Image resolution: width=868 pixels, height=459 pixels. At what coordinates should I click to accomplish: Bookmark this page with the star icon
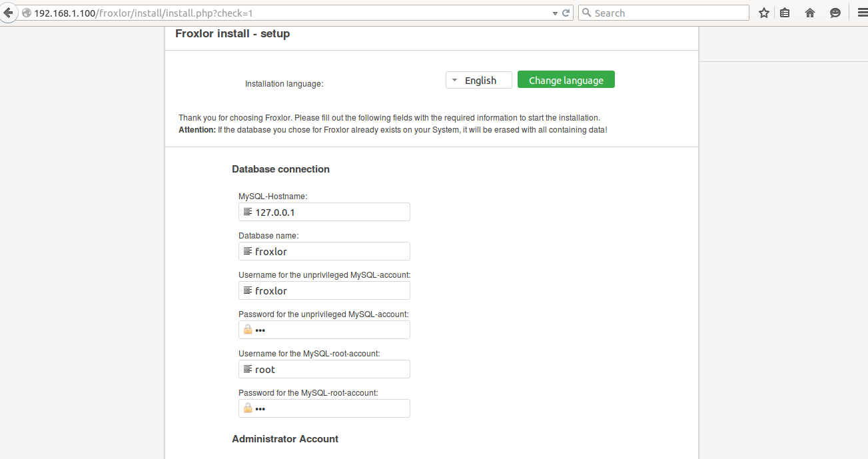click(x=764, y=13)
